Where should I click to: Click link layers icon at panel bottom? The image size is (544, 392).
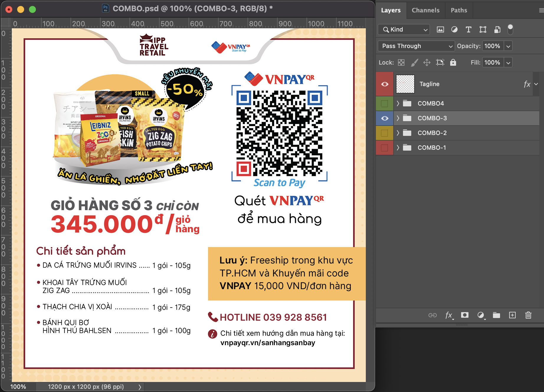tap(432, 315)
